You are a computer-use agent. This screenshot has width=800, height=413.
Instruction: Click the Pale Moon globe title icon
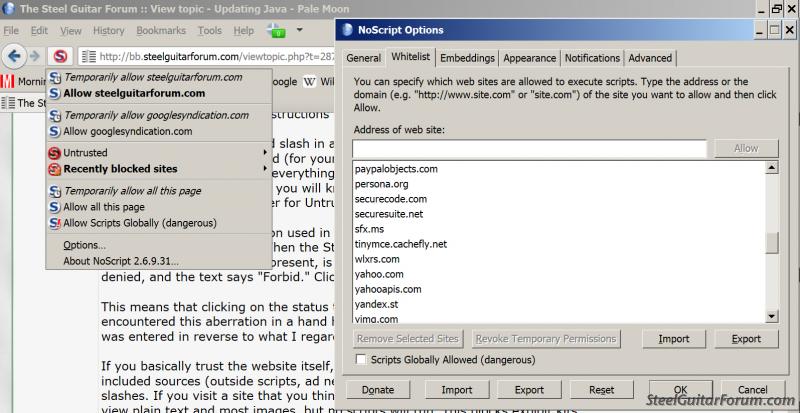pyautogui.click(x=9, y=9)
